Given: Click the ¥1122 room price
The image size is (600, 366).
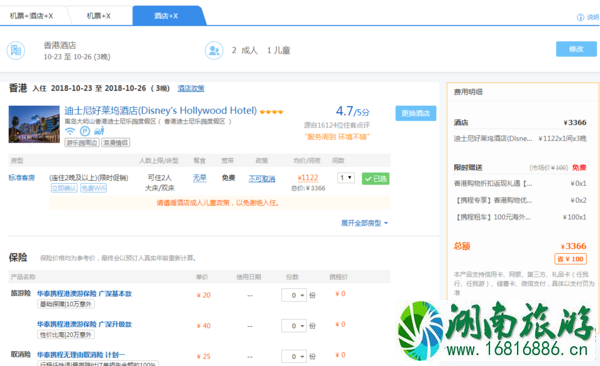Looking at the screenshot, I should pyautogui.click(x=308, y=178).
